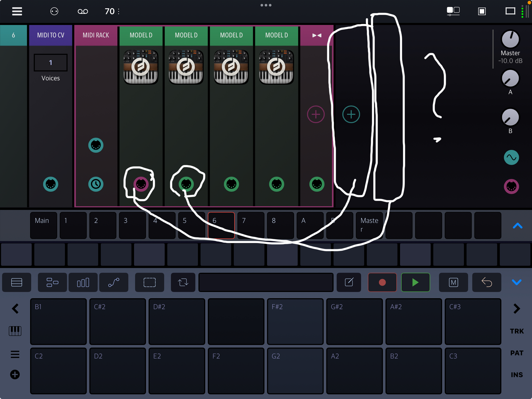The image size is (532, 399).
Task: Select track slot 8
Action: click(x=281, y=225)
